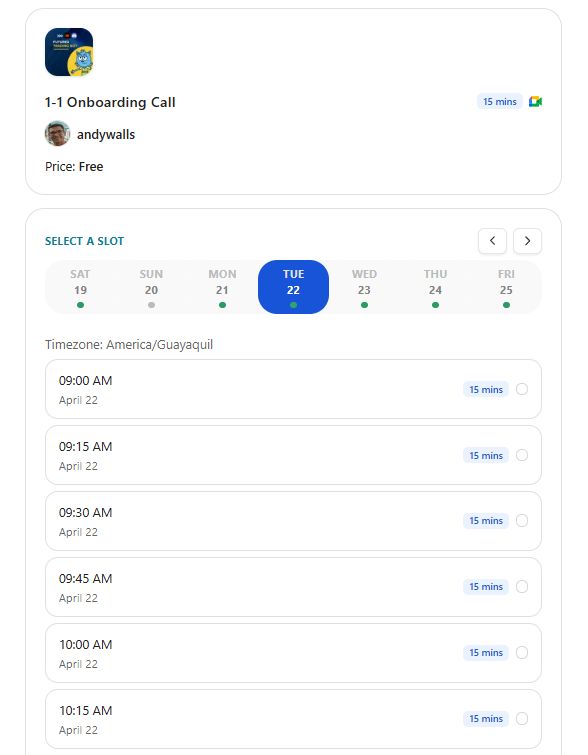Click the trading bot logo thumbnail

[69, 52]
